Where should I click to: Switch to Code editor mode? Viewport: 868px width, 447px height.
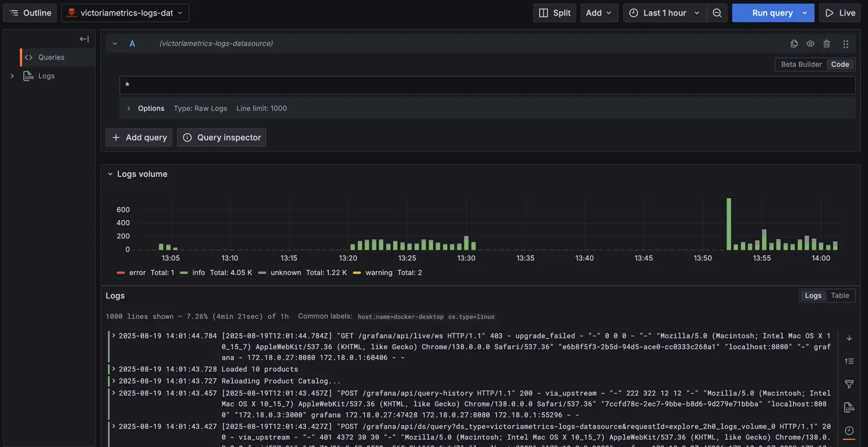(x=840, y=64)
